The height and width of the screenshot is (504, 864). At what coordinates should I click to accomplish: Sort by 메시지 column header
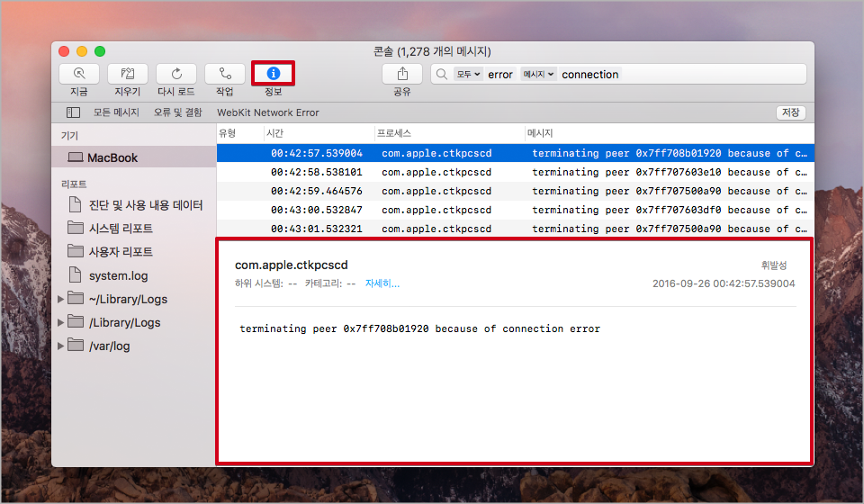(669, 133)
